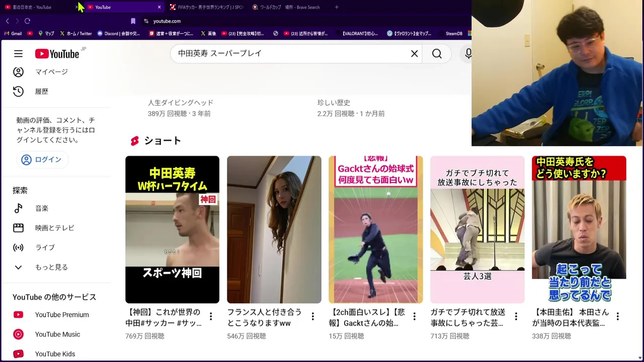Reload the page with refresh icon
This screenshot has height=362, width=644.
tap(27, 21)
